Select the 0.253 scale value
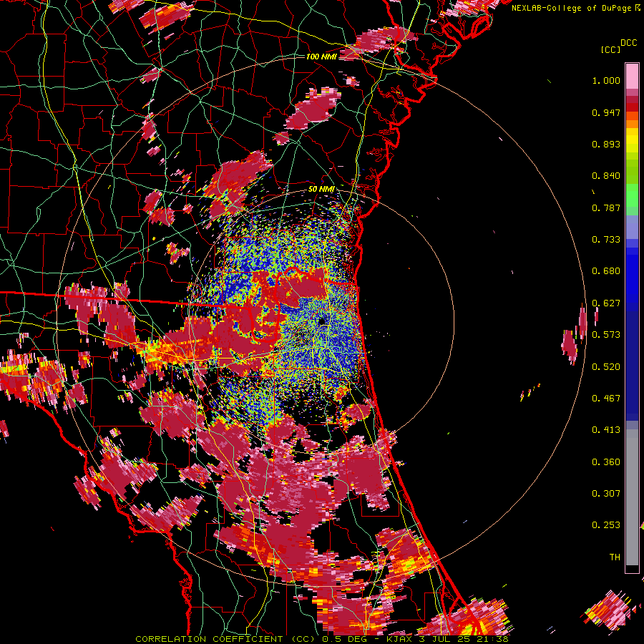644x644 pixels. (x=606, y=525)
